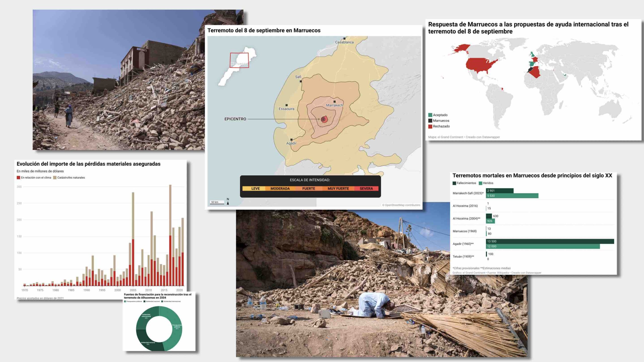The height and width of the screenshot is (362, 644).
Task: Click the '2005' x-axis label on losses chart
Action: tap(133, 290)
